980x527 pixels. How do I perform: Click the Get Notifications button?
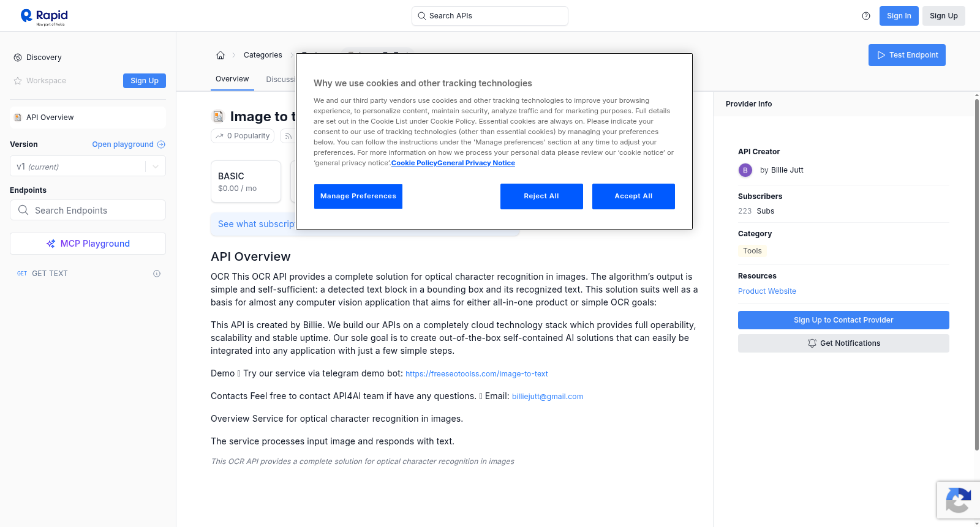pyautogui.click(x=843, y=343)
